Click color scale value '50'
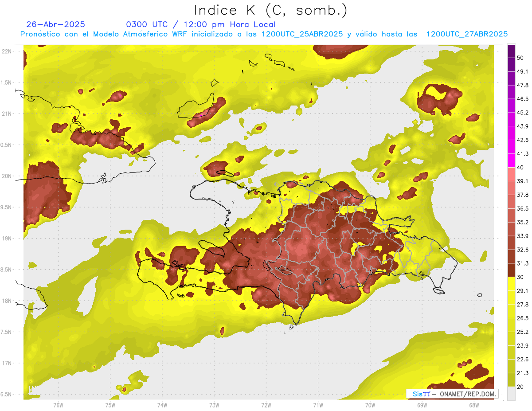 tap(520, 58)
